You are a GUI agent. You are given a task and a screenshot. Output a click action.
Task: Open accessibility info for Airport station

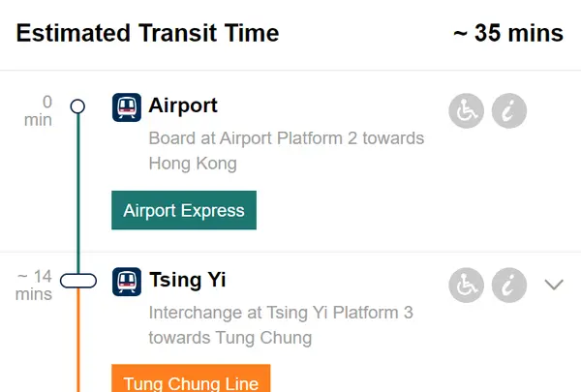467,110
